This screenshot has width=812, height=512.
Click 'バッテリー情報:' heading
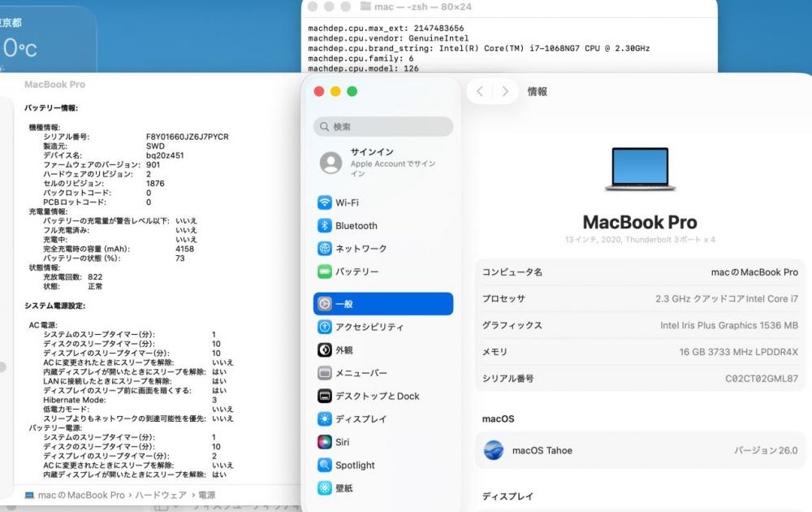(x=51, y=108)
